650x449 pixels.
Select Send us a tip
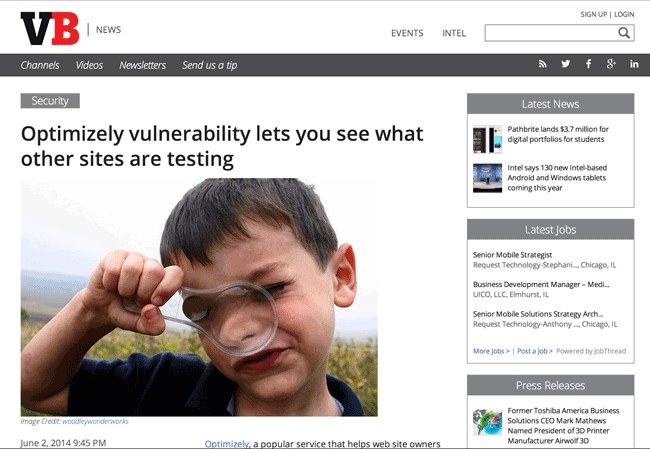(x=210, y=65)
